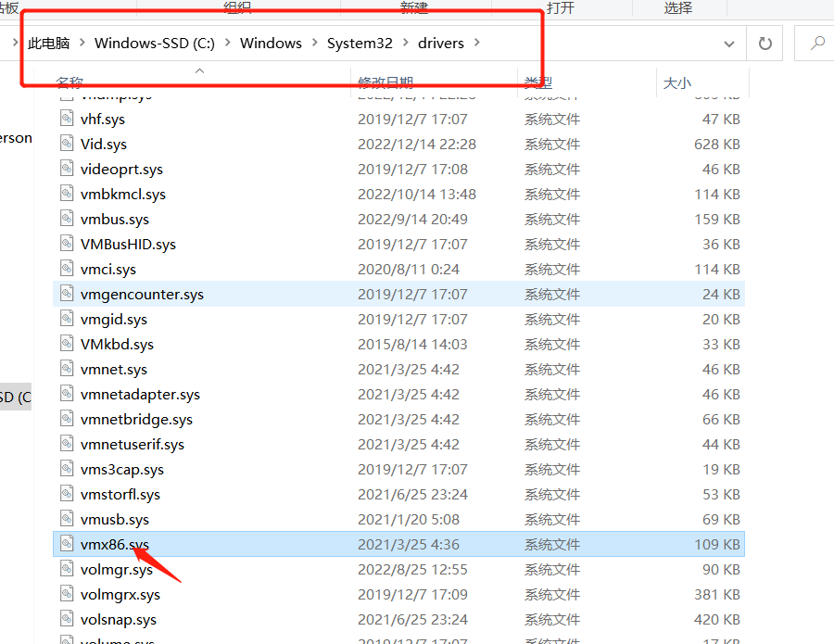Click the vmnetbridge.sys file icon
The image size is (834, 644).
(x=67, y=418)
